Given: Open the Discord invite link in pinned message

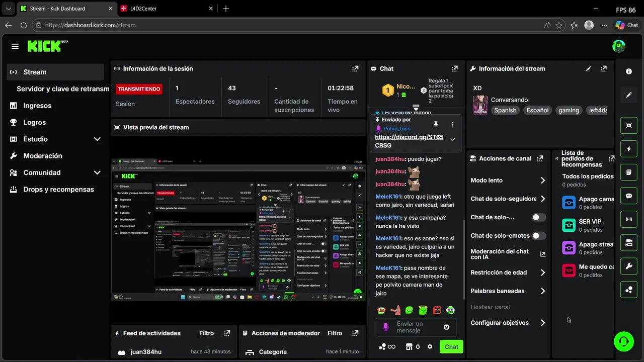Looking at the screenshot, I should [409, 141].
